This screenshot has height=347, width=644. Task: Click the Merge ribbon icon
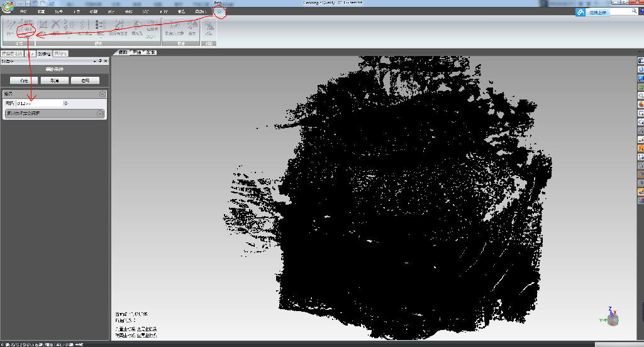click(192, 27)
